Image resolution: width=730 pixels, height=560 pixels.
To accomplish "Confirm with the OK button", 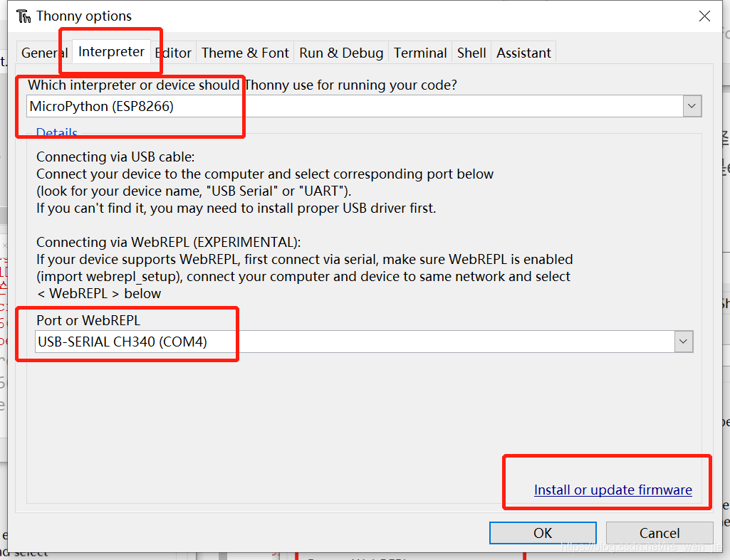I will point(543,532).
